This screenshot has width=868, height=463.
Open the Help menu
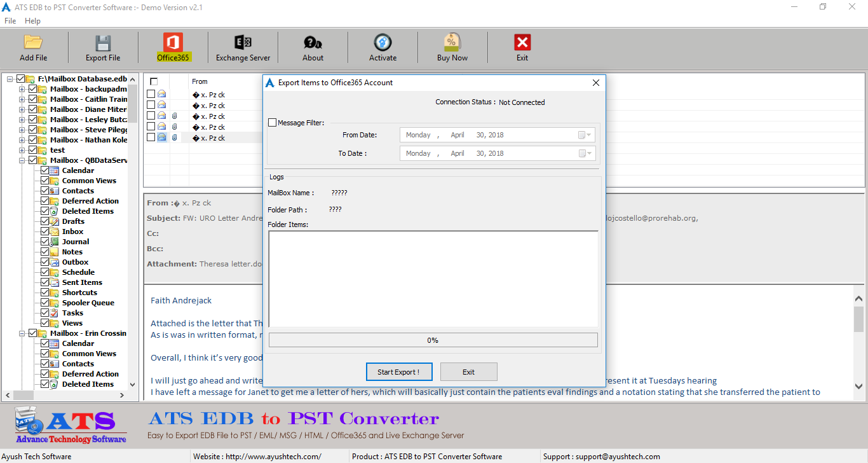(x=32, y=21)
